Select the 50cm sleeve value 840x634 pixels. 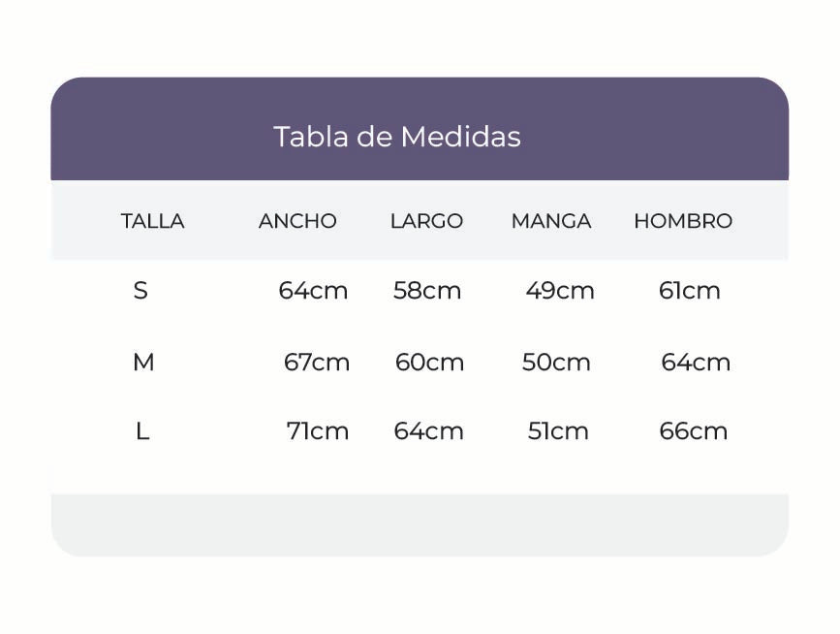click(556, 363)
